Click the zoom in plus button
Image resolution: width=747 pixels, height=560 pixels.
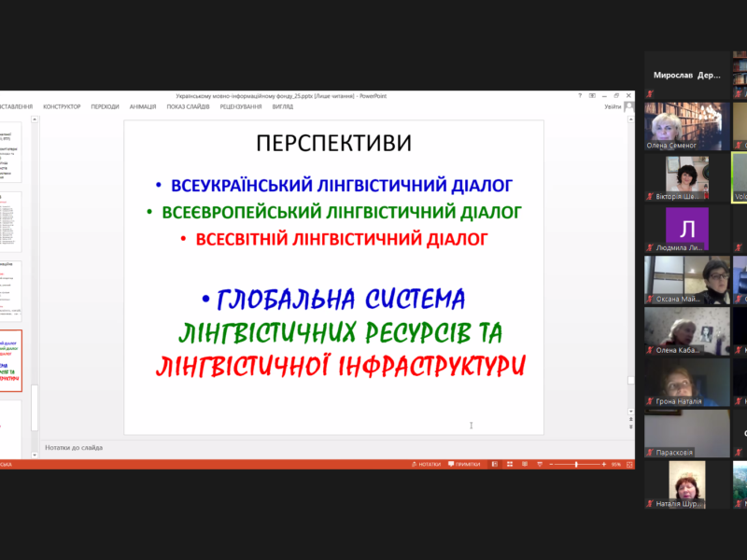603,464
